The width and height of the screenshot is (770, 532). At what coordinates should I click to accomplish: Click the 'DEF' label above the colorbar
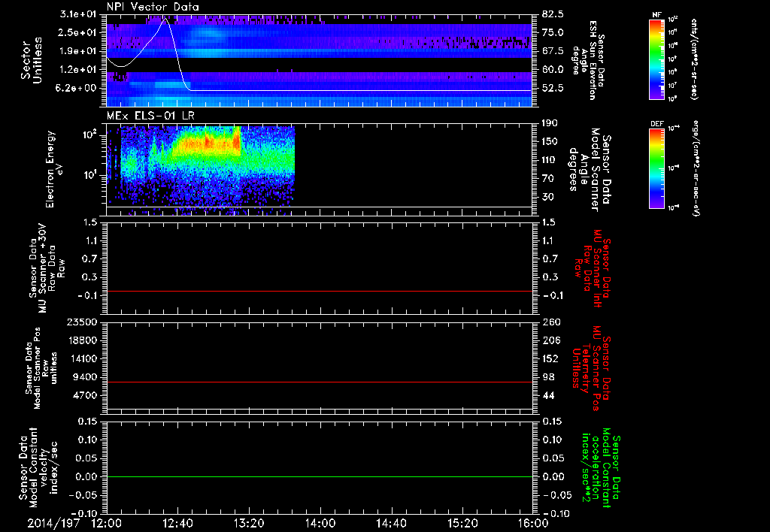(656, 124)
